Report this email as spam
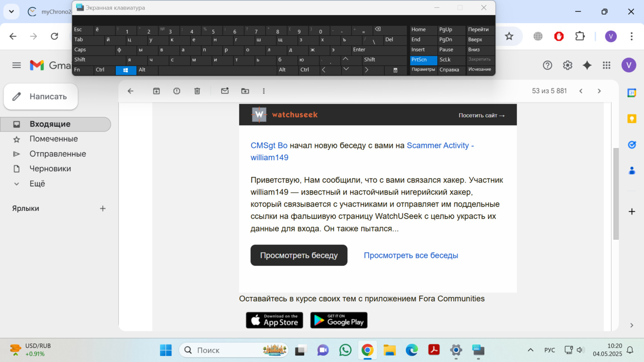Image resolution: width=644 pixels, height=362 pixels. pyautogui.click(x=177, y=91)
